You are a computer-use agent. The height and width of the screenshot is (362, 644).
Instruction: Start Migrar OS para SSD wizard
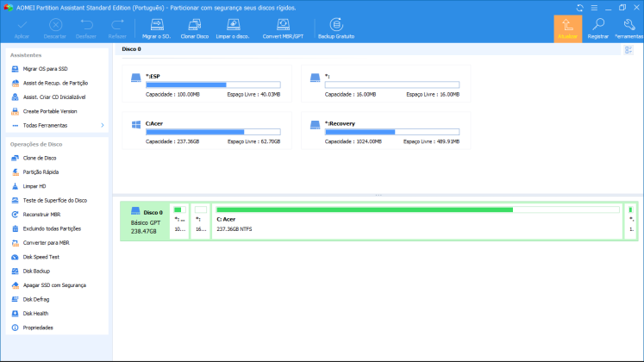45,69
